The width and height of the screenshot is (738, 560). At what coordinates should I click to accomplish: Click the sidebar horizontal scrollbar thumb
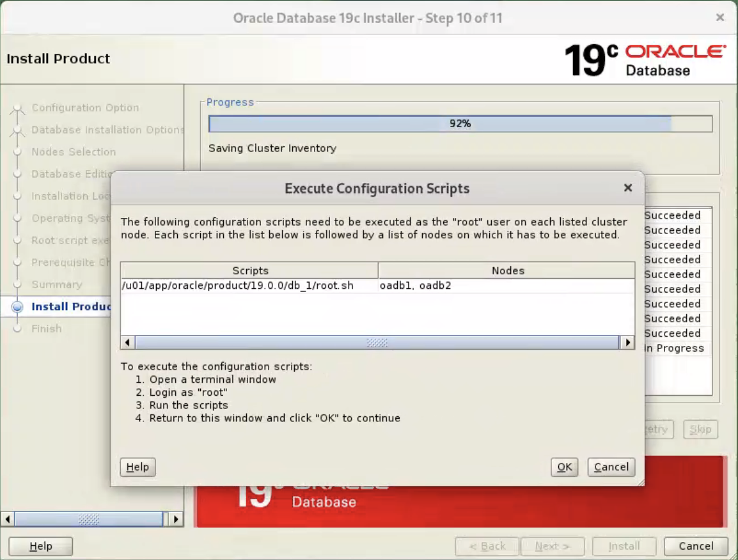coord(89,519)
